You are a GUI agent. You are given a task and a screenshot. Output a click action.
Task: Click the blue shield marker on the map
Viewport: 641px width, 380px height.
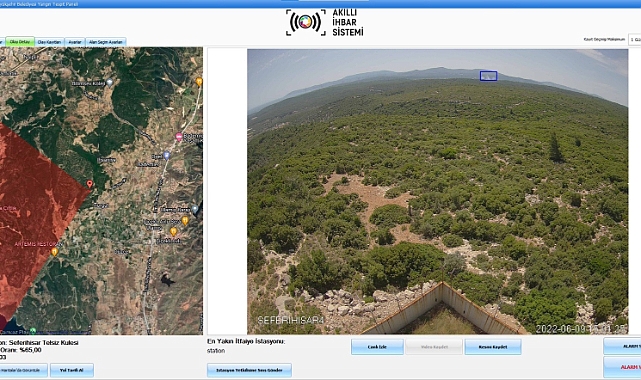point(166,155)
